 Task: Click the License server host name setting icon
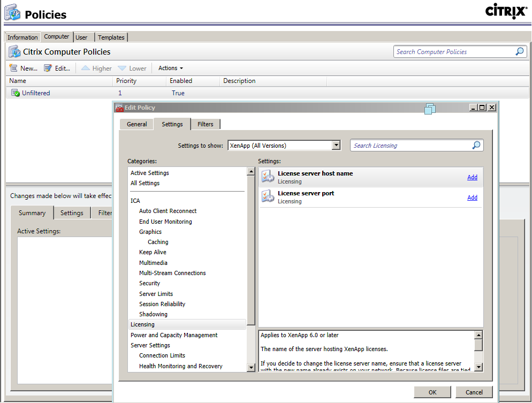click(268, 176)
